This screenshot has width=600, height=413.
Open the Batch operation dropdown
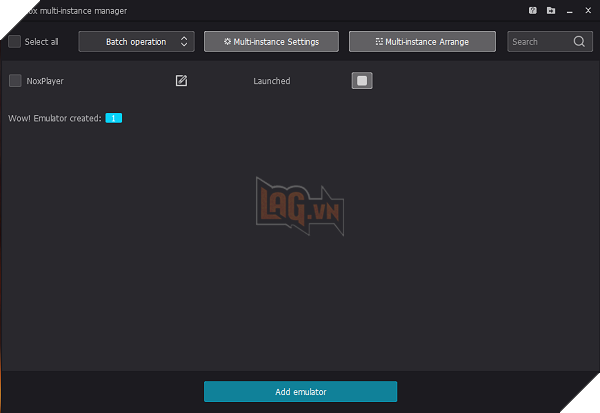tap(135, 42)
